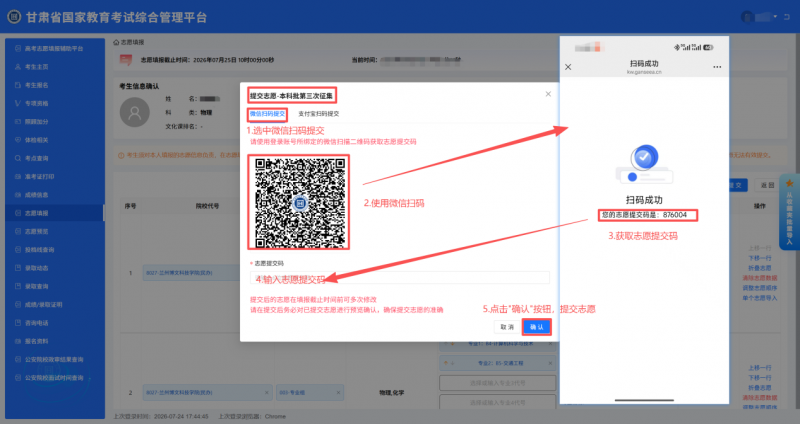
Task: Open the user account dropdown at top right
Action: 760,17
